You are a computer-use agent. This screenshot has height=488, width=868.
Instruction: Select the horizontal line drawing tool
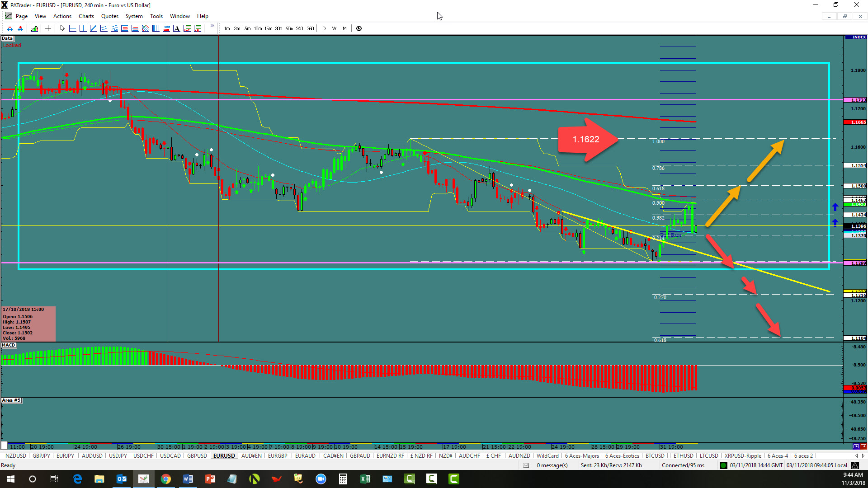click(72, 28)
